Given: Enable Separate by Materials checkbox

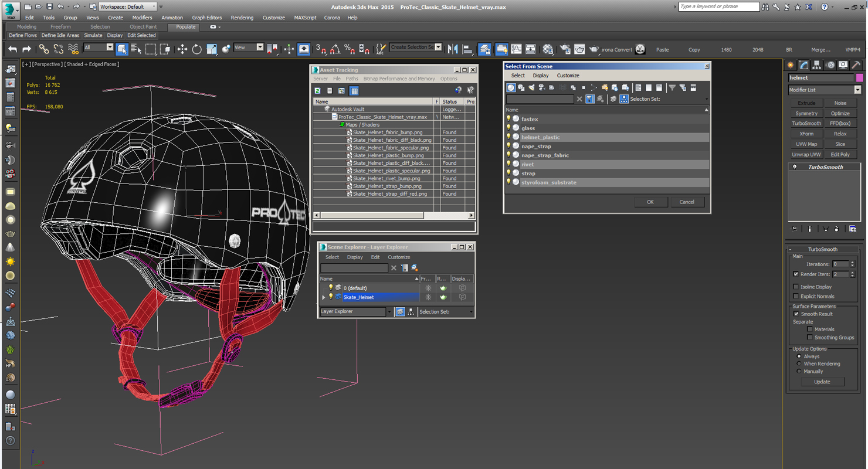Looking at the screenshot, I should click(810, 329).
